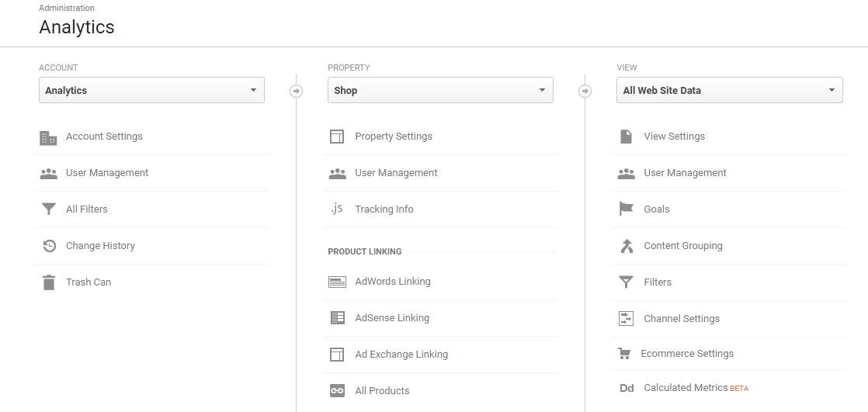Click the View Settings document icon
Viewport: 868px width, 412px height.
626,137
